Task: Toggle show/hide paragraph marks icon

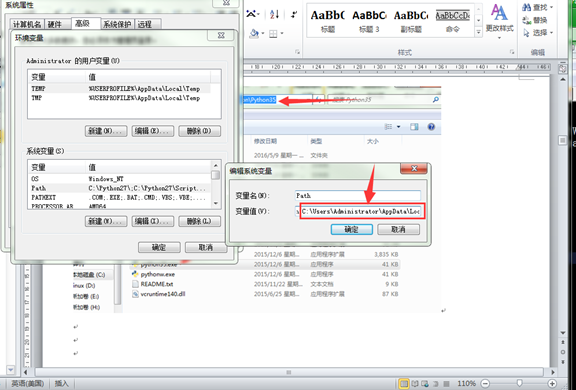Action: 294,14
